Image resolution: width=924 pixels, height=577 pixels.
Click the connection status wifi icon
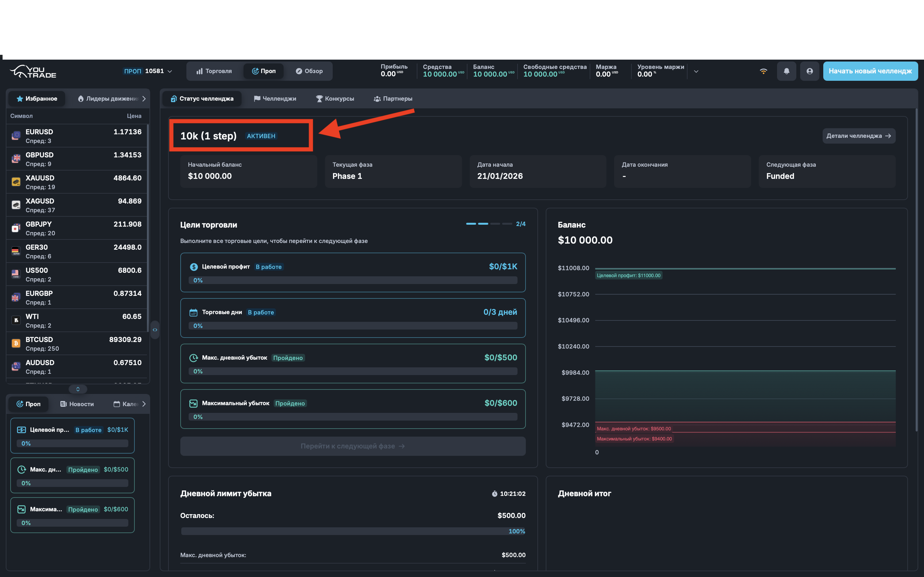tap(763, 71)
